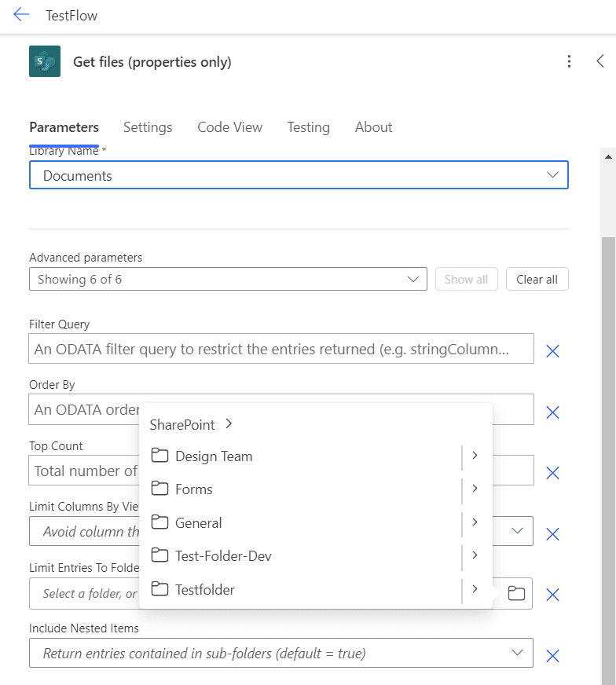Remove Limit Columns By View with its X
Image resolution: width=616 pixels, height=685 pixels.
click(x=552, y=534)
